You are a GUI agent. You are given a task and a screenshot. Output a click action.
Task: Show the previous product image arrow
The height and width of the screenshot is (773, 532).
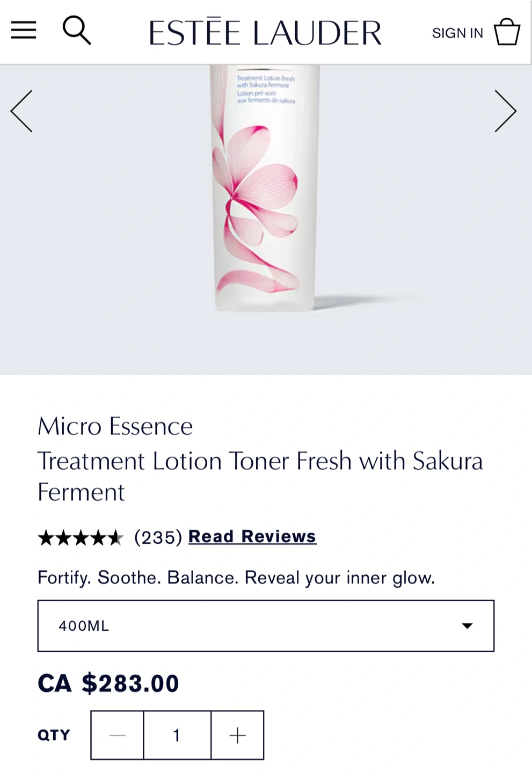pos(21,111)
